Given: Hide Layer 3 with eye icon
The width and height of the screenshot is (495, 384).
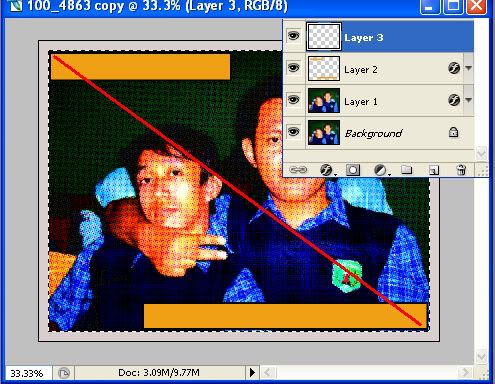Looking at the screenshot, I should coord(293,35).
